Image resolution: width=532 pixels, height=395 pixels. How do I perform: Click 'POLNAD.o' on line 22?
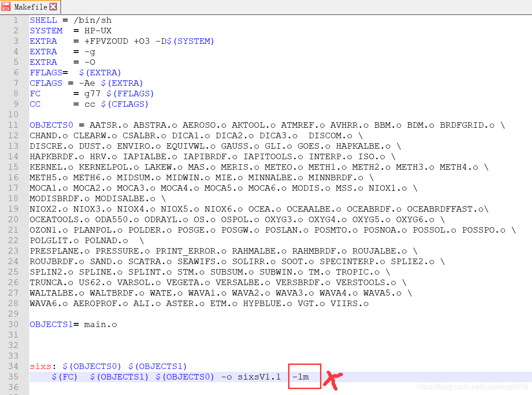click(106, 240)
